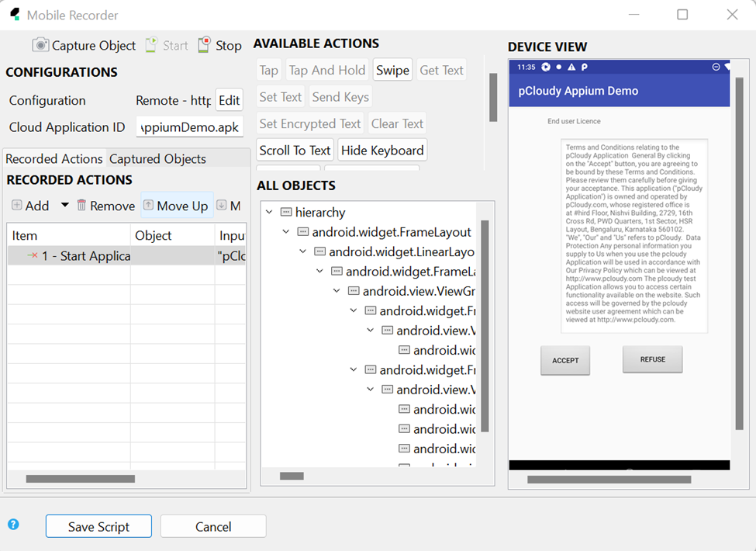Open the dropdown arrow beside Add
756x551 pixels.
tap(64, 206)
